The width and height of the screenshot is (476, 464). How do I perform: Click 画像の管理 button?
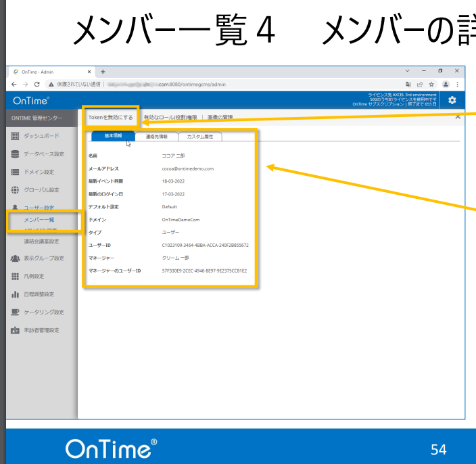(x=220, y=117)
